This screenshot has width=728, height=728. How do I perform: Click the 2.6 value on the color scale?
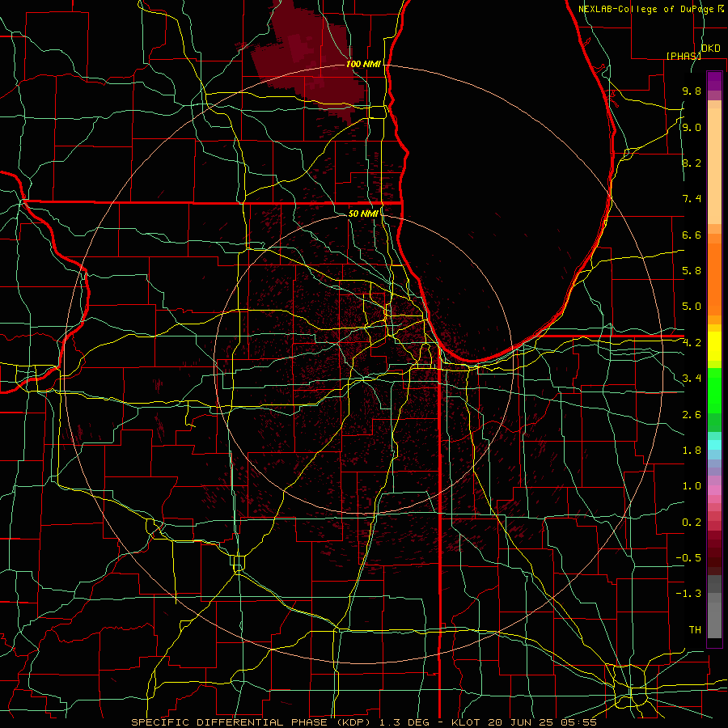point(692,415)
